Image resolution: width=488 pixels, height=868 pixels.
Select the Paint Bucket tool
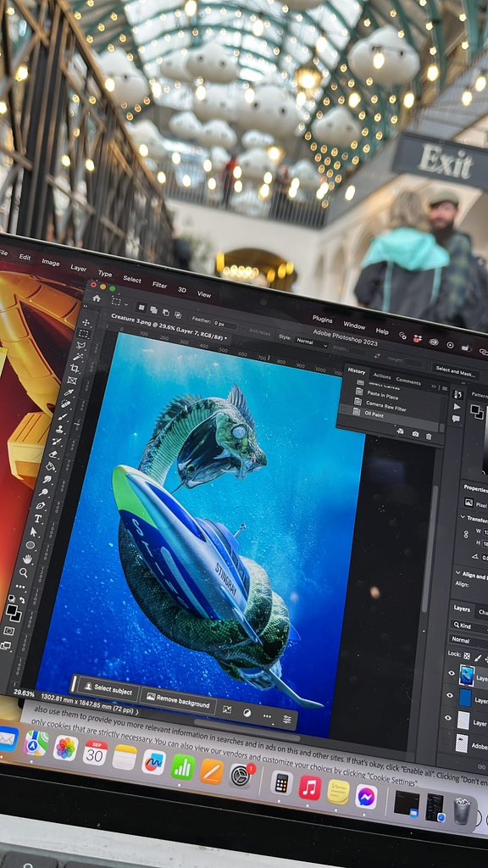(50, 467)
